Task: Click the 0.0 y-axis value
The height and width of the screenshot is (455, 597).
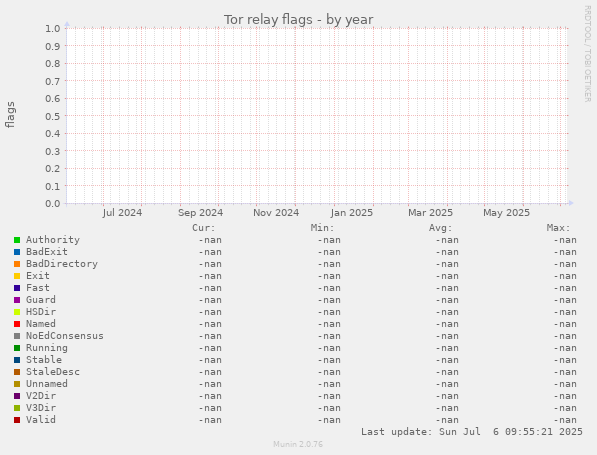Action: coord(53,203)
